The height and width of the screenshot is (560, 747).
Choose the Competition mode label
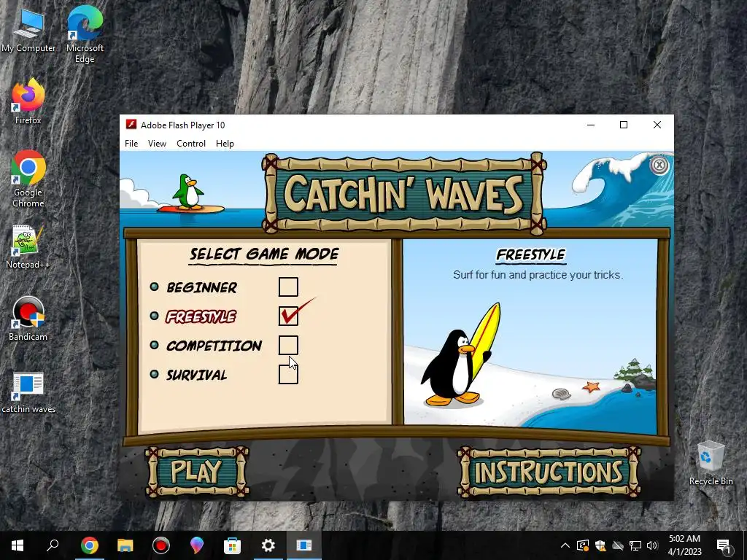click(x=214, y=346)
